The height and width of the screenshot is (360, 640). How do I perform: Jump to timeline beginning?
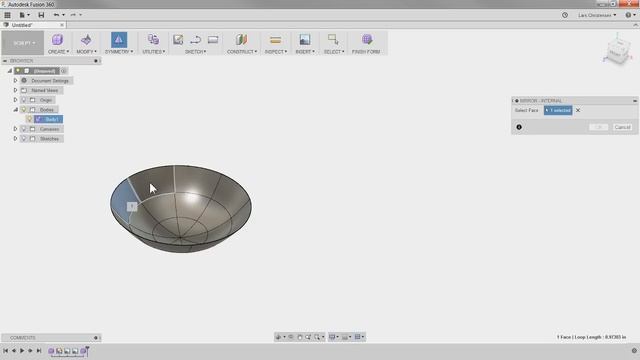click(x=5, y=351)
